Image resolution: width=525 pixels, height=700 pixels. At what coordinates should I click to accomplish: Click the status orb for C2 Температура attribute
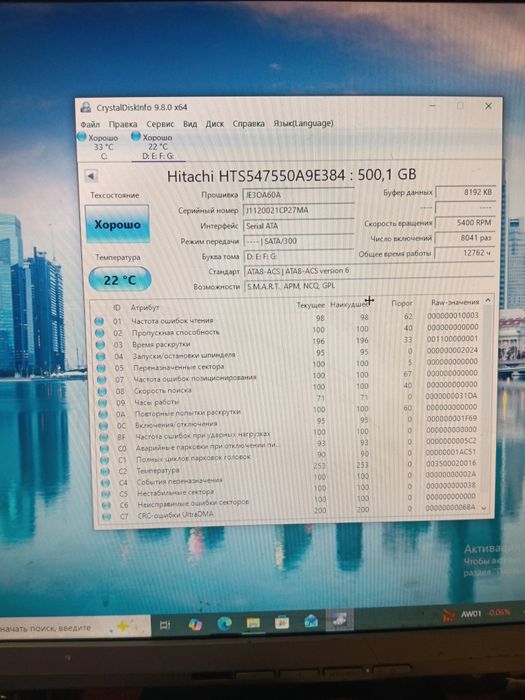[105, 471]
